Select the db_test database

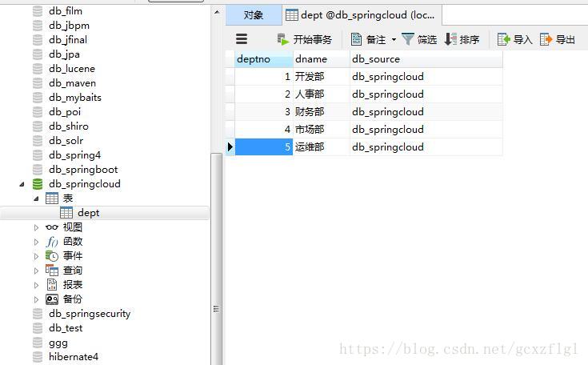click(x=66, y=328)
